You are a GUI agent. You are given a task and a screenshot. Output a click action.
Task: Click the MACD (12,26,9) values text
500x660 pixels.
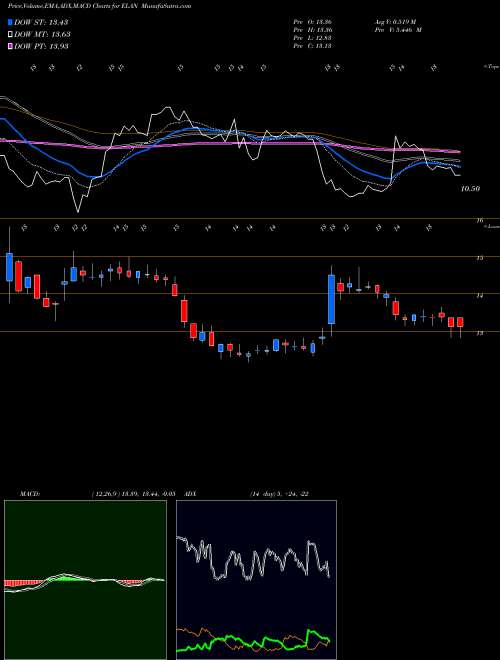pos(133,494)
